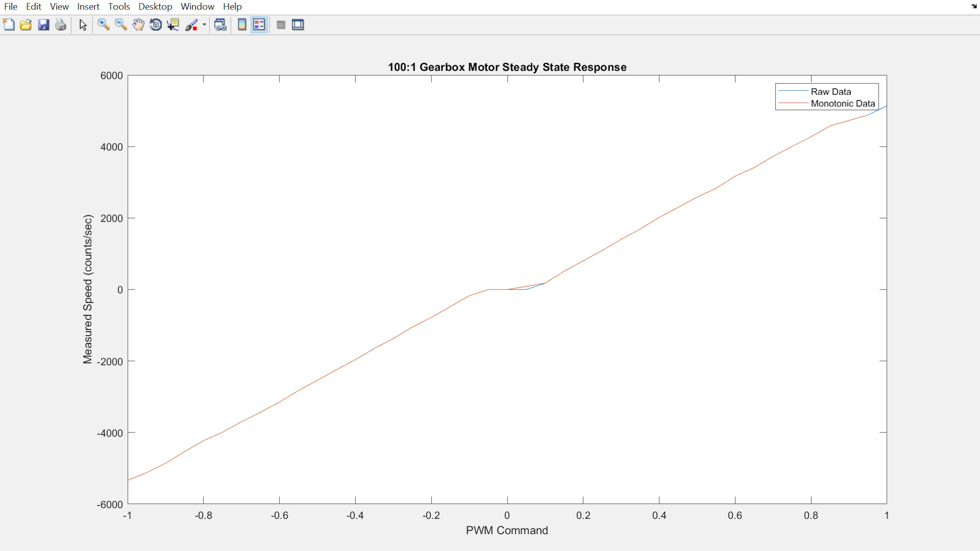Show Plot Tools and dock figure
The width and height of the screenshot is (980, 551).
click(x=298, y=25)
